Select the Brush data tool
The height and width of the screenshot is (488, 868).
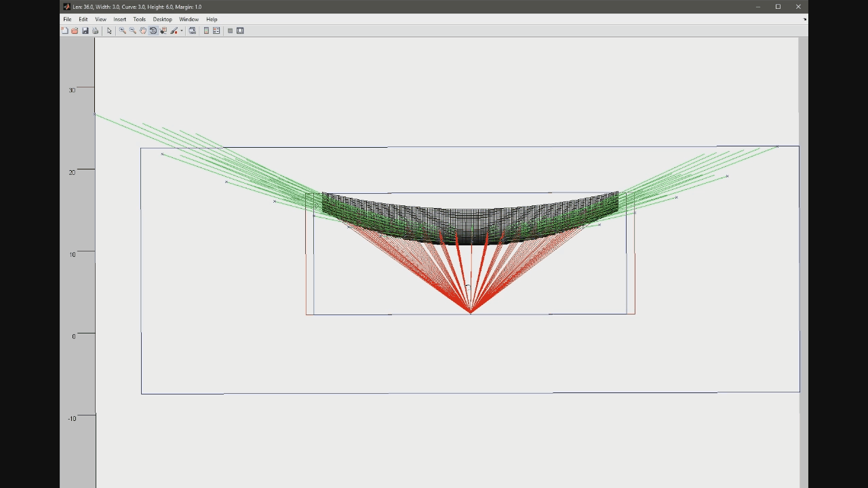pyautogui.click(x=174, y=30)
